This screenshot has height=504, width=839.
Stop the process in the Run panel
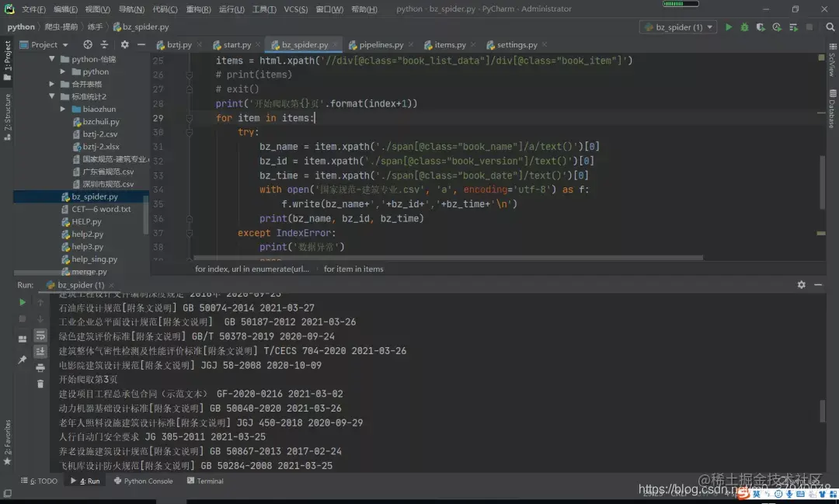click(x=23, y=318)
